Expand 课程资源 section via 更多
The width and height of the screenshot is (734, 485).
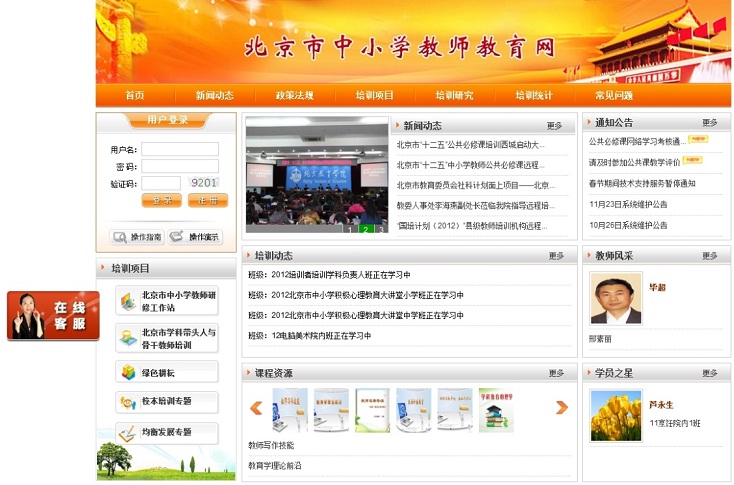(556, 373)
